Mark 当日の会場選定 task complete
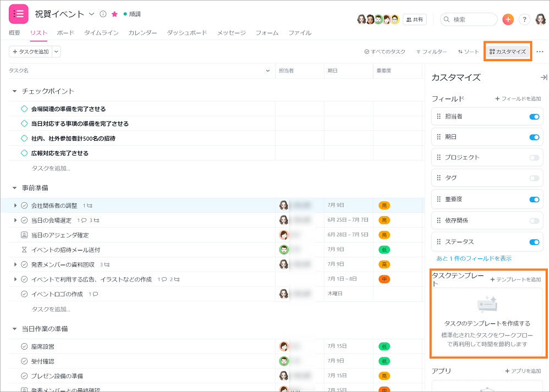 pos(24,220)
